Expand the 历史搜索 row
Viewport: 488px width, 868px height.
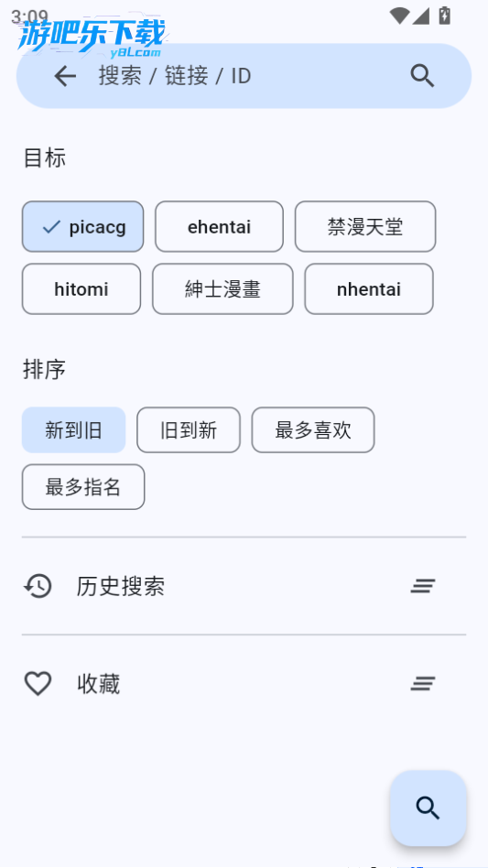click(244, 586)
